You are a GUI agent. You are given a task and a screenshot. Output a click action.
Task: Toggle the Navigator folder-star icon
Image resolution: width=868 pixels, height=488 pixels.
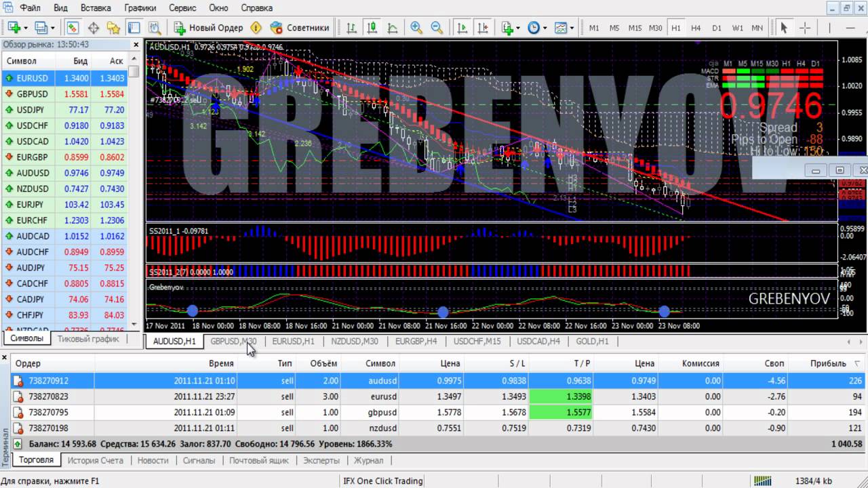coord(113,28)
